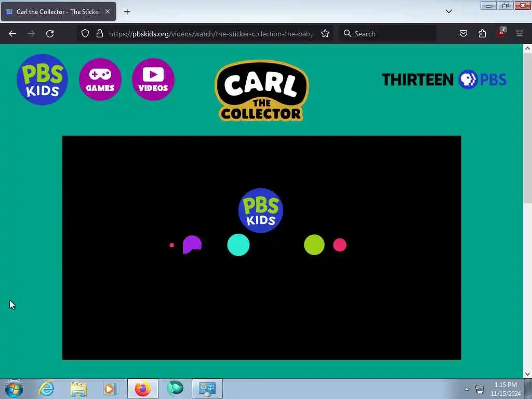Open the PBS Kids home logo

(43, 79)
